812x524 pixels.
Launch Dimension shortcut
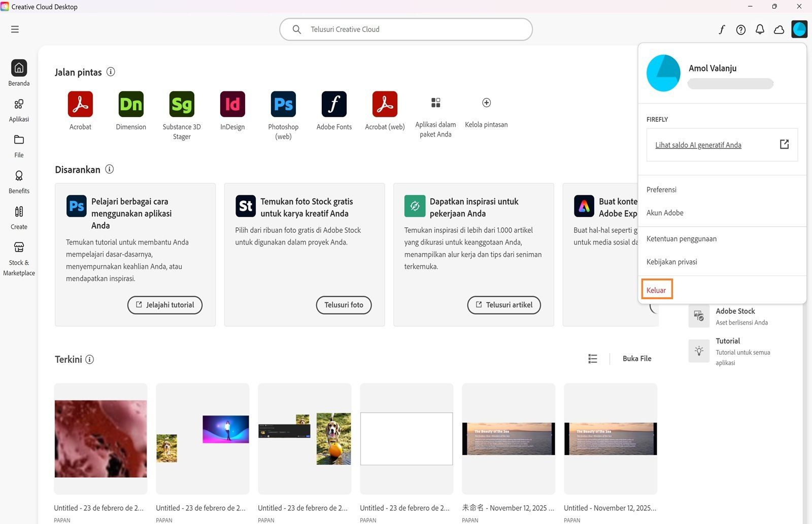coord(131,104)
